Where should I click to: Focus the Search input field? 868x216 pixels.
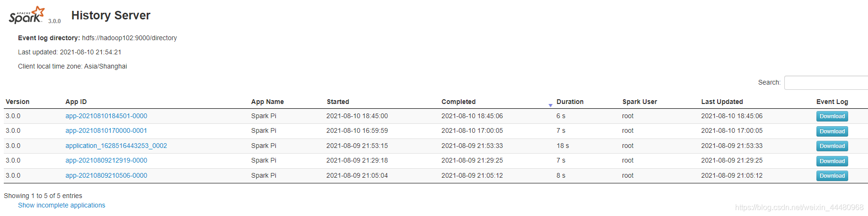825,83
